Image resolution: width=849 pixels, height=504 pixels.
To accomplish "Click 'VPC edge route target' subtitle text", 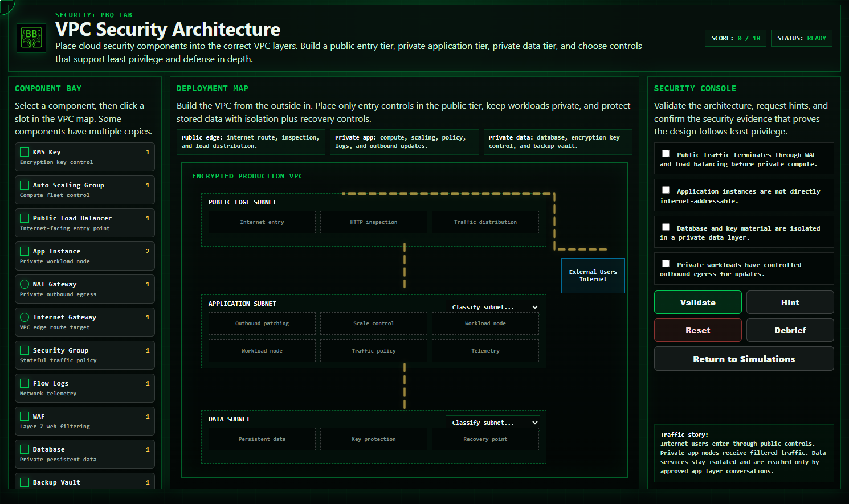I will coord(55,327).
